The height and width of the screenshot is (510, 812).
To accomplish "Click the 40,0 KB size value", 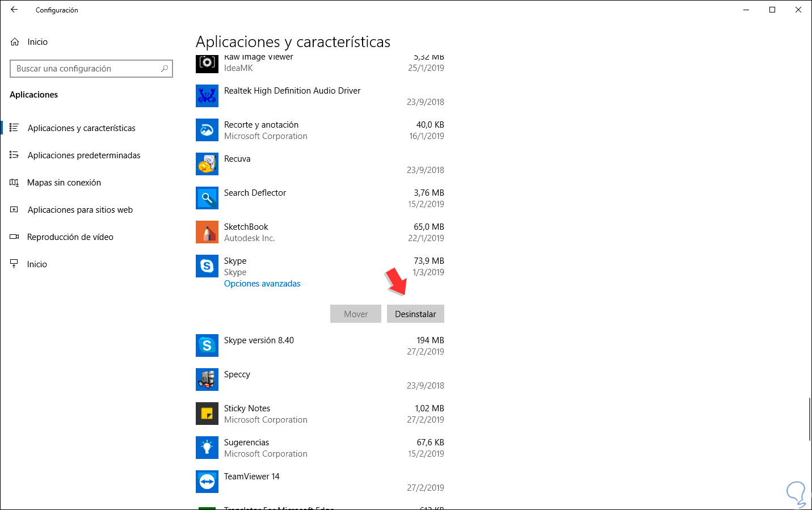I will 430,125.
